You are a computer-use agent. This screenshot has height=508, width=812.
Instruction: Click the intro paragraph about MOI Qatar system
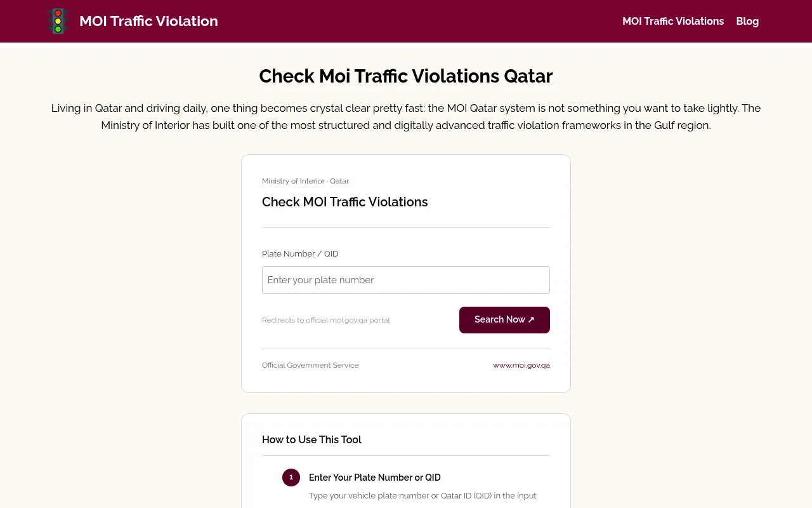(406, 117)
